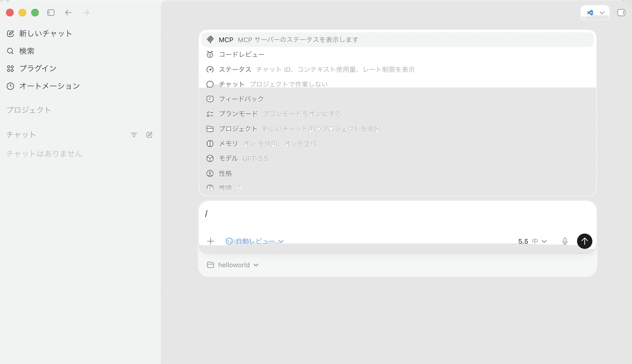Click the personality face icon
Screen dimensions: 632x364
[x=210, y=173]
